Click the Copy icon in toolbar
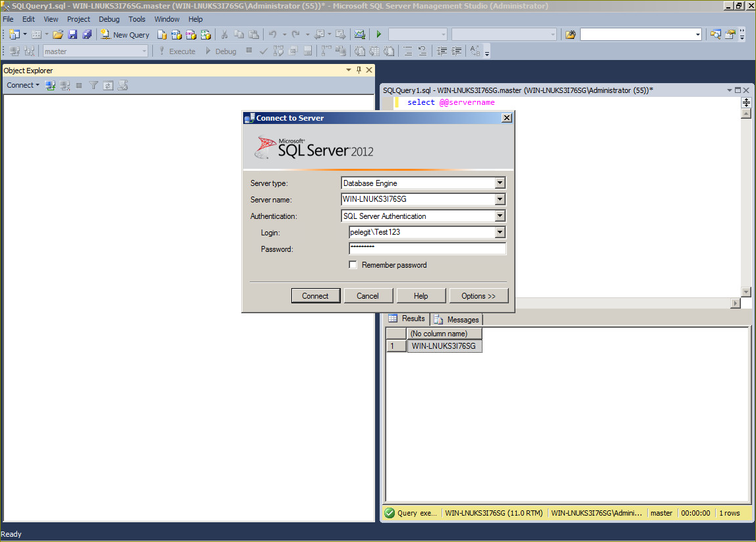The width and height of the screenshot is (756, 542). point(239,35)
